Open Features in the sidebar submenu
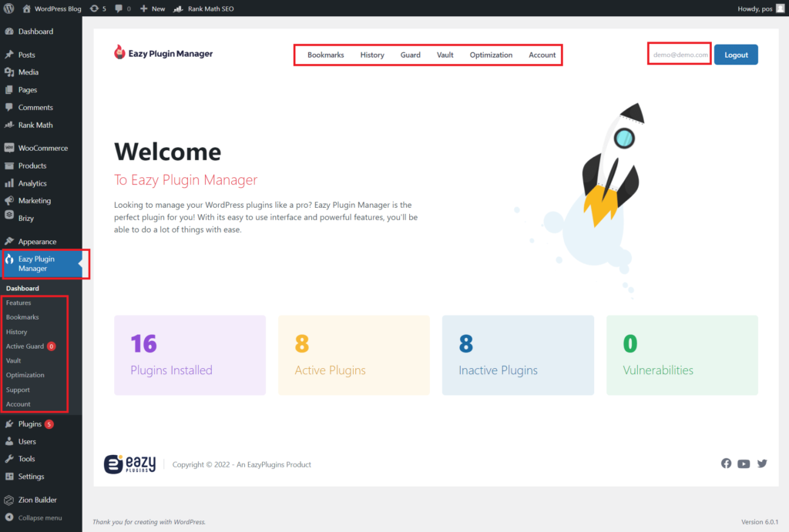 tap(18, 303)
